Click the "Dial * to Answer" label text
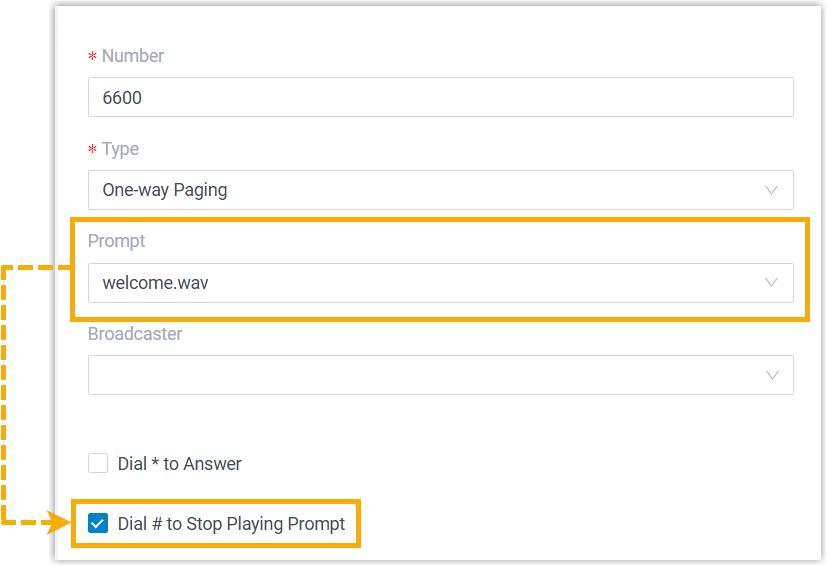Image resolution: width=827 pixels, height=566 pixels. [x=179, y=464]
